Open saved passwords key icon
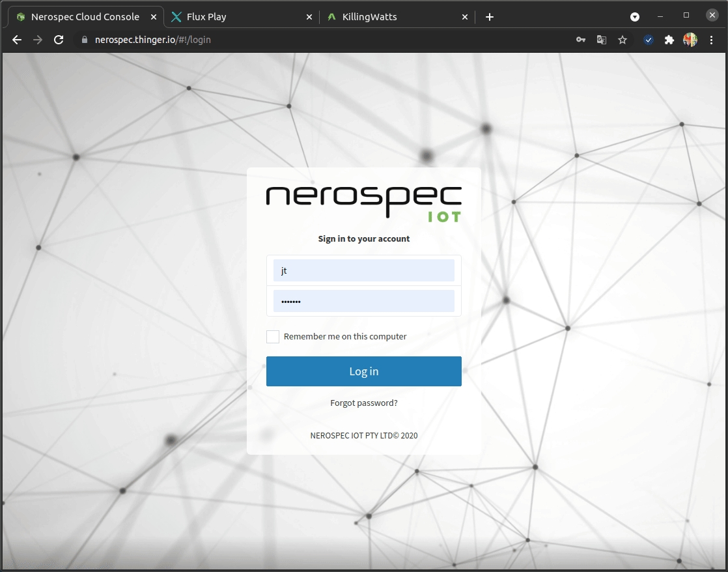Viewport: 728px width, 572px height. [x=581, y=40]
